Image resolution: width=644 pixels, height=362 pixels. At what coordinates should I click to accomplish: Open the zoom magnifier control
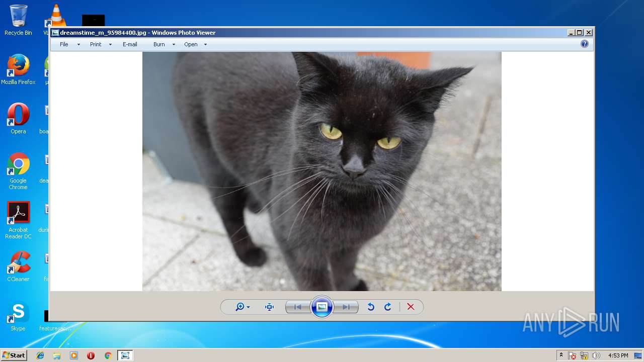pos(243,307)
